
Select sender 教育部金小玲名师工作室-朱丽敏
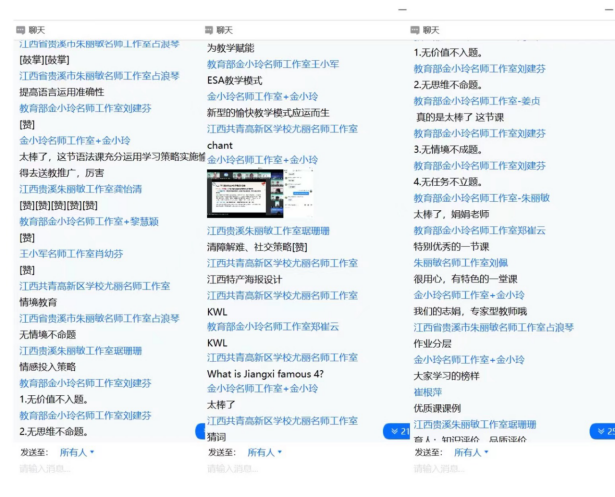pyautogui.click(x=481, y=198)
